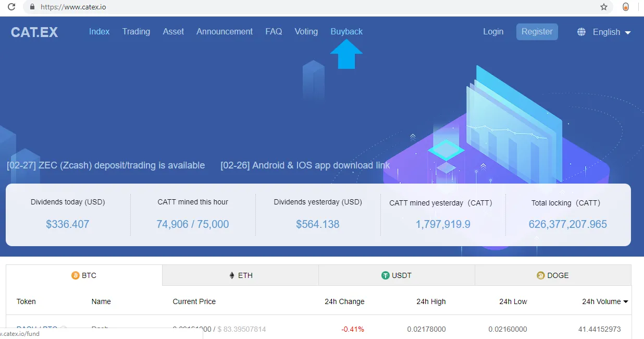Click the Bitcoin coin icon in the BTC tab

(76, 275)
